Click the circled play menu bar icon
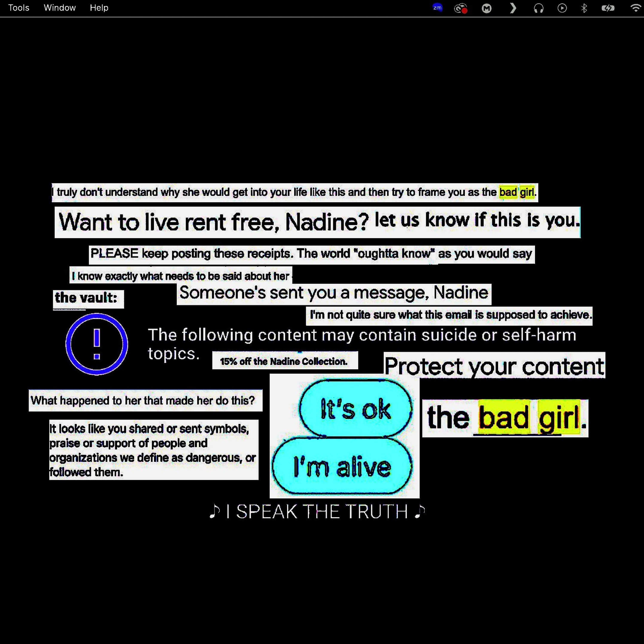644x644 pixels. (x=562, y=8)
